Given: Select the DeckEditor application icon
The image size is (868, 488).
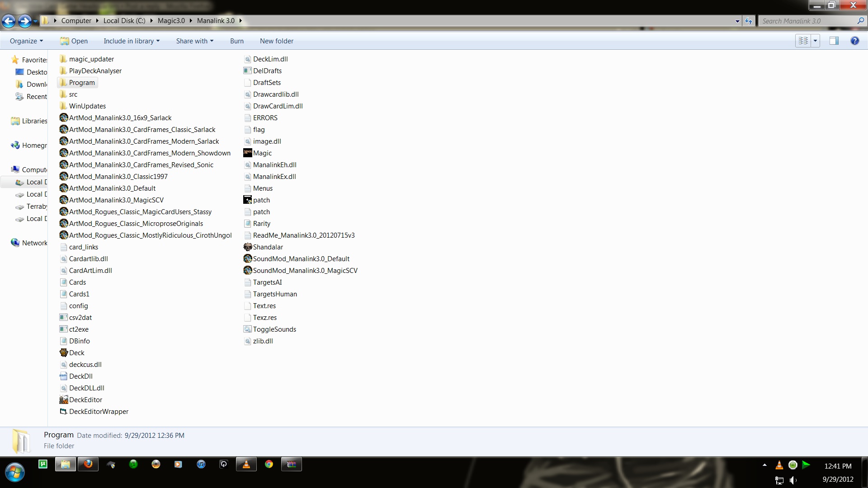Looking at the screenshot, I should [64, 399].
